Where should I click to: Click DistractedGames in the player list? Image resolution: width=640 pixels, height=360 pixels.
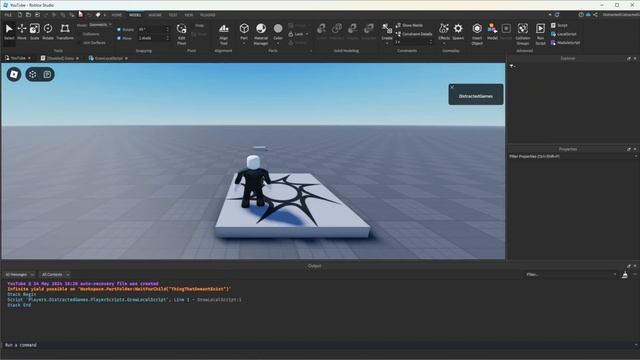tap(476, 96)
